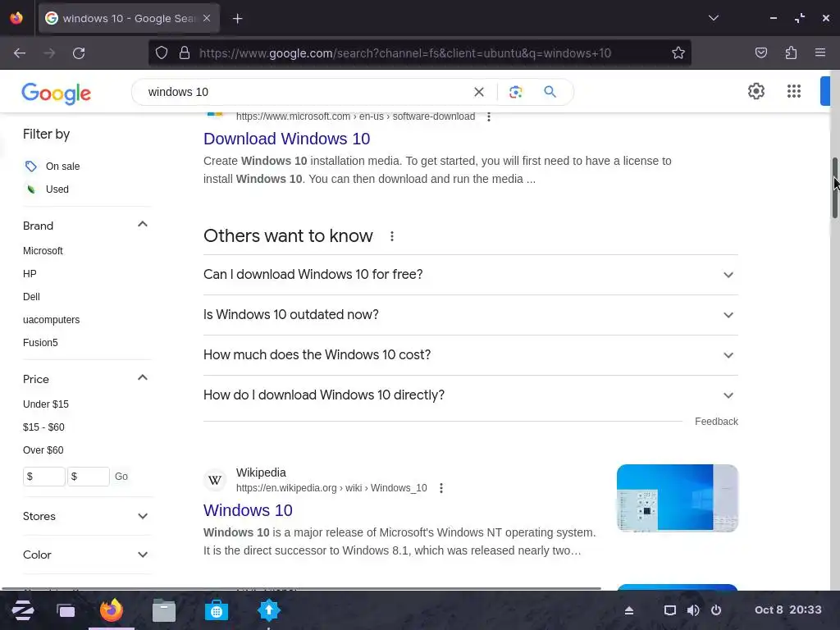The height and width of the screenshot is (630, 840).
Task: Select the Dell brand filter
Action: click(x=31, y=297)
